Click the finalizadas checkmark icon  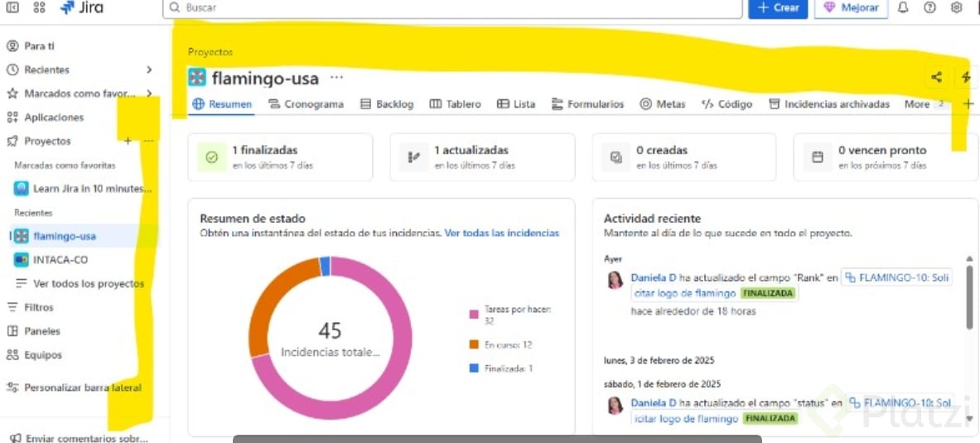[x=211, y=157]
